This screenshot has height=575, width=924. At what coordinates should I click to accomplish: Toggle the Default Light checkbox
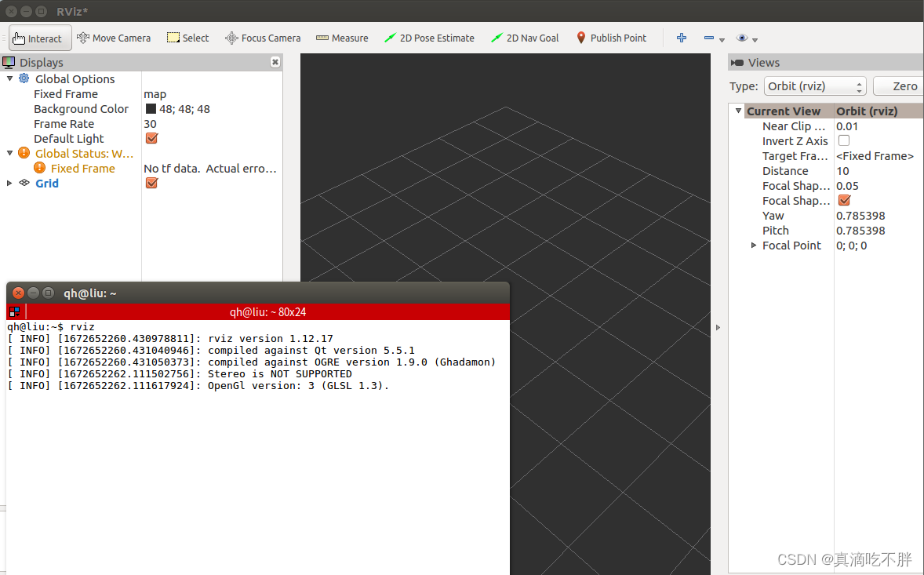point(151,138)
